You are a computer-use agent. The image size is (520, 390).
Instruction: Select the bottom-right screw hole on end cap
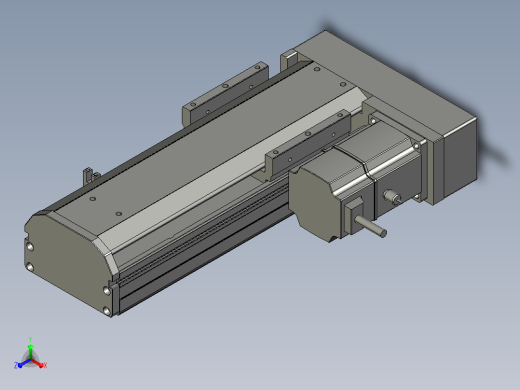(x=107, y=311)
